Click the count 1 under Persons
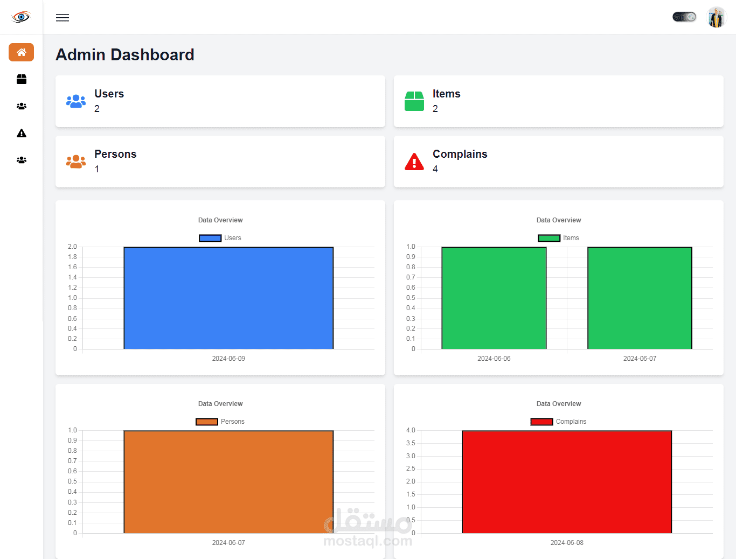Image resolution: width=736 pixels, height=560 pixels. click(97, 169)
